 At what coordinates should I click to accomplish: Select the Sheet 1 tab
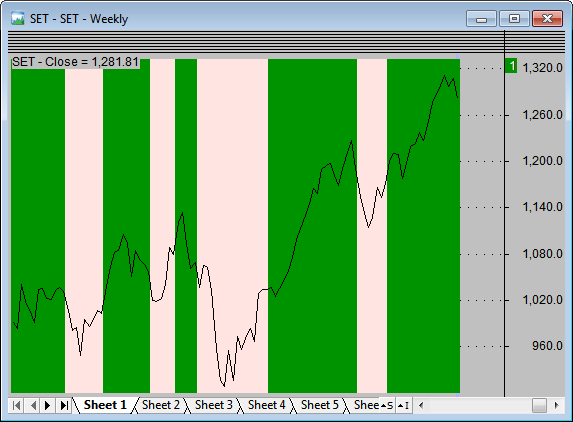coord(105,405)
